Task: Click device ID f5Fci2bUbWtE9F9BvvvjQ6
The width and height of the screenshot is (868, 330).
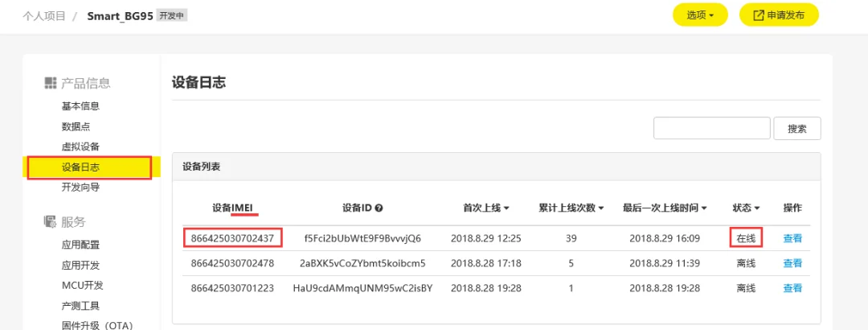Action: click(362, 238)
